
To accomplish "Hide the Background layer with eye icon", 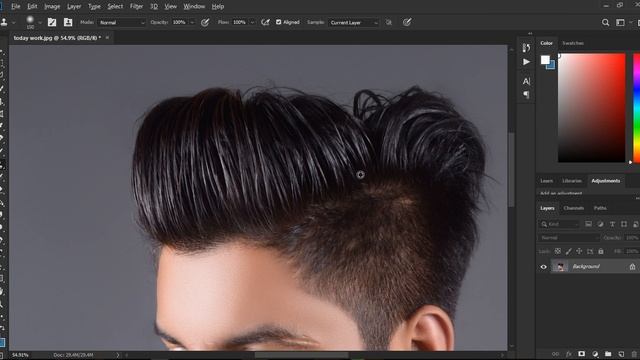I will pyautogui.click(x=544, y=267).
